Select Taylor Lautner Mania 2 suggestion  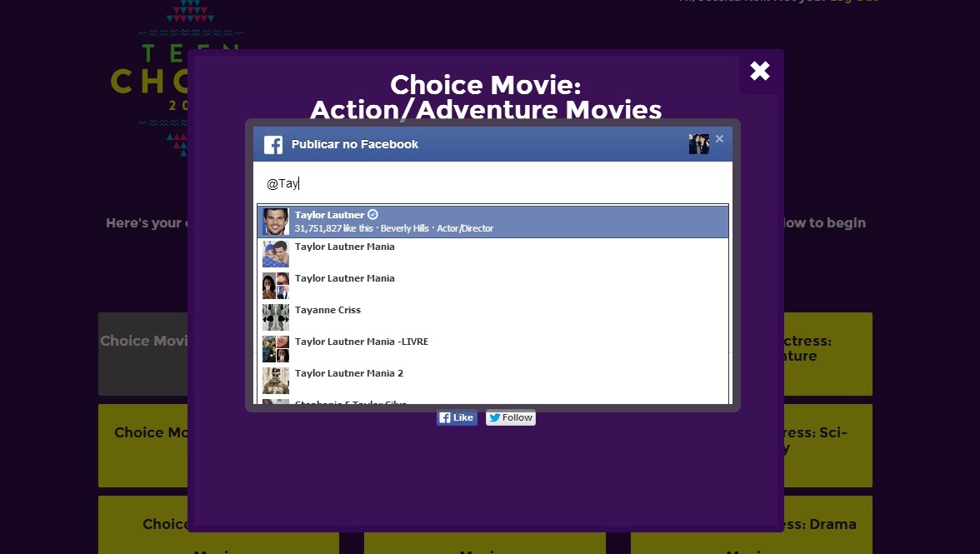click(492, 381)
